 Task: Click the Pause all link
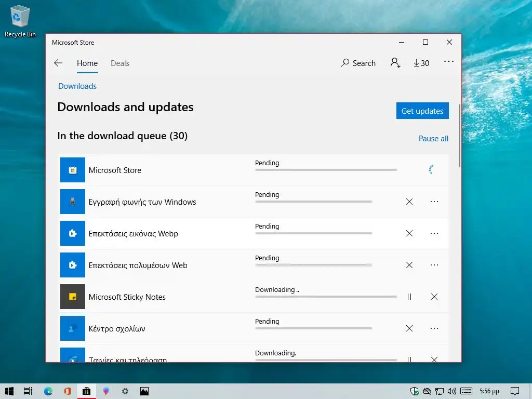(x=433, y=138)
